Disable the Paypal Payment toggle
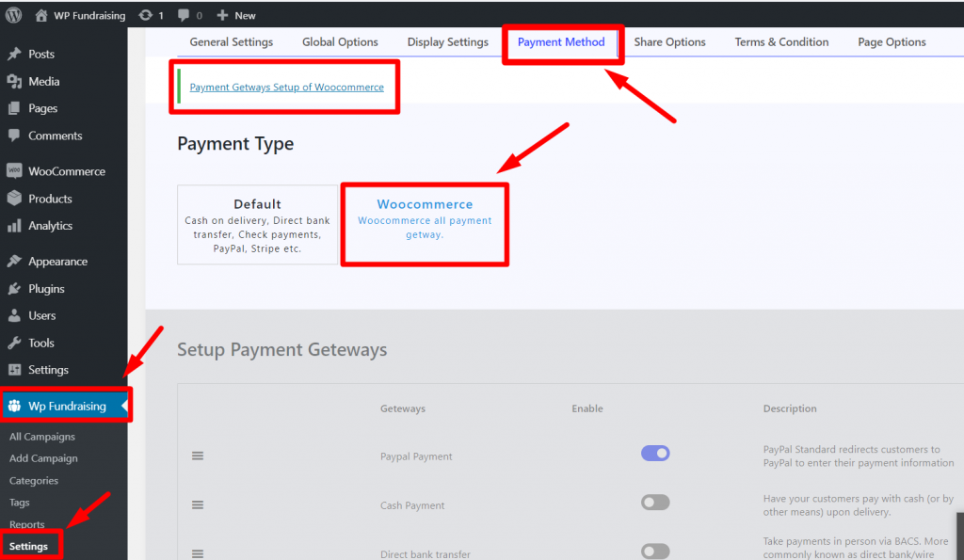Viewport: 964px width, 560px height. pos(655,453)
